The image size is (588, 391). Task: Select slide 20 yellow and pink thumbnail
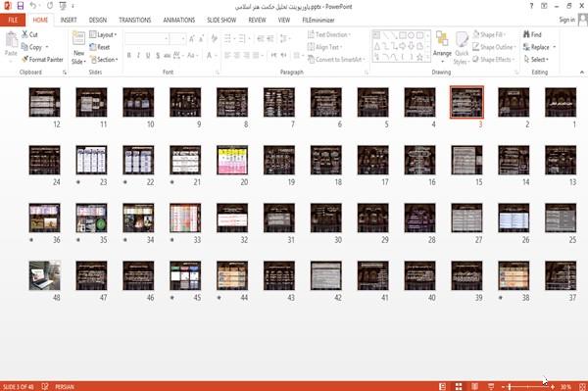(x=232, y=160)
